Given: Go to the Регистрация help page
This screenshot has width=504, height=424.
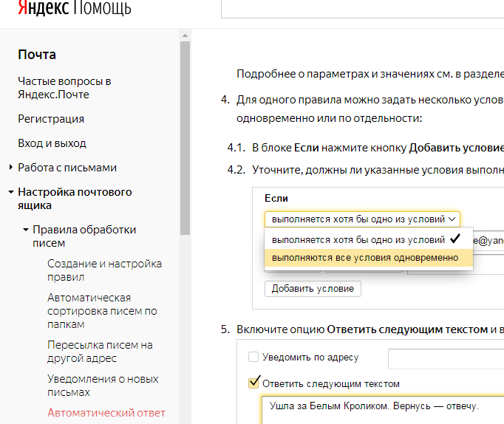Looking at the screenshot, I should (x=51, y=119).
